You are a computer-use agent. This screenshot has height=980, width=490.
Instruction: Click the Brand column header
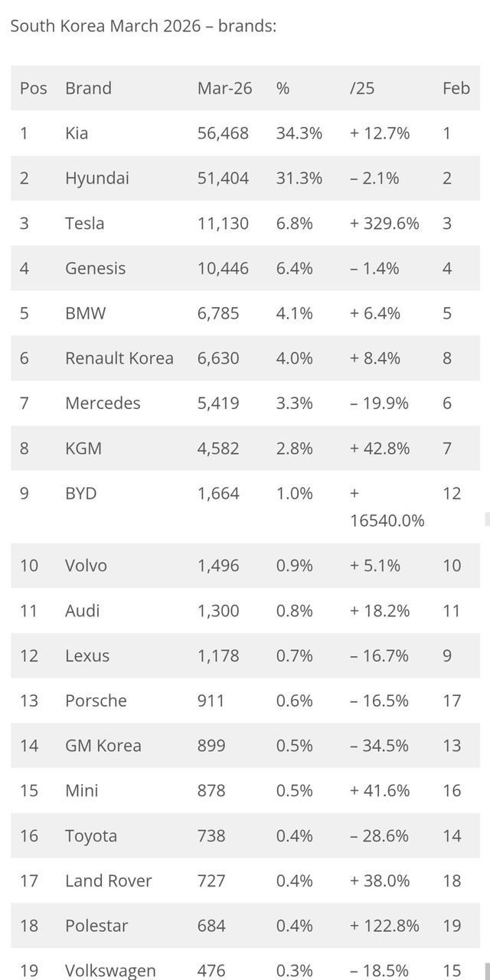[x=88, y=88]
